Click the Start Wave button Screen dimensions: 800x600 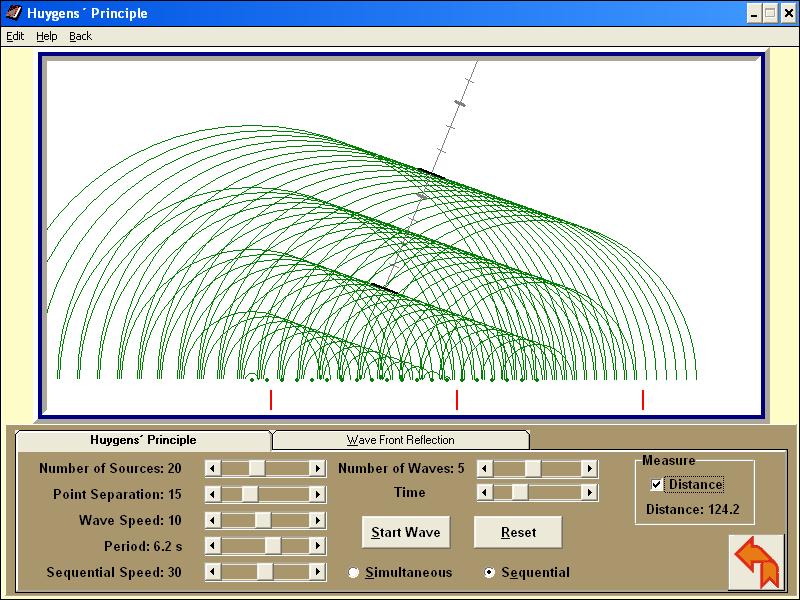coord(406,532)
